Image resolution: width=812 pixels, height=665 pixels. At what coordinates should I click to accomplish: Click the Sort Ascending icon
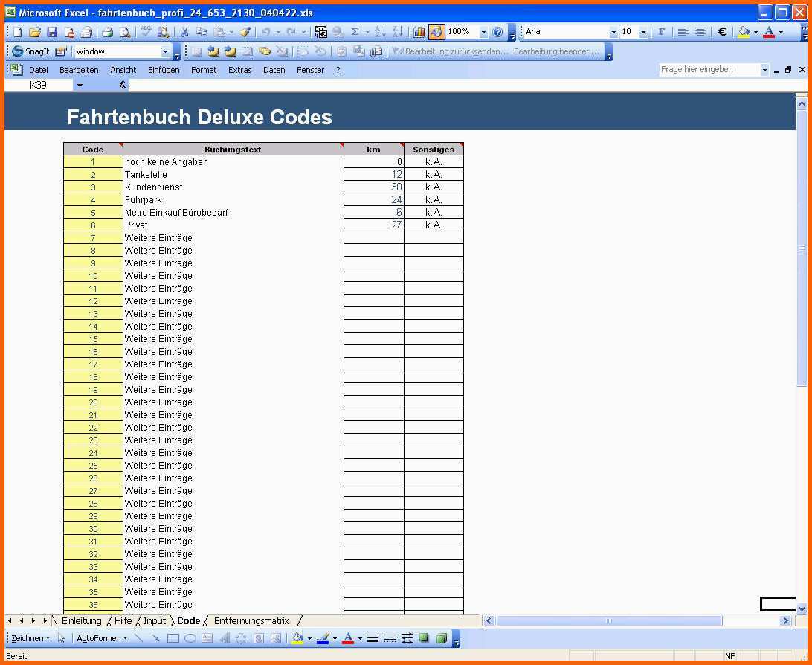(x=380, y=32)
